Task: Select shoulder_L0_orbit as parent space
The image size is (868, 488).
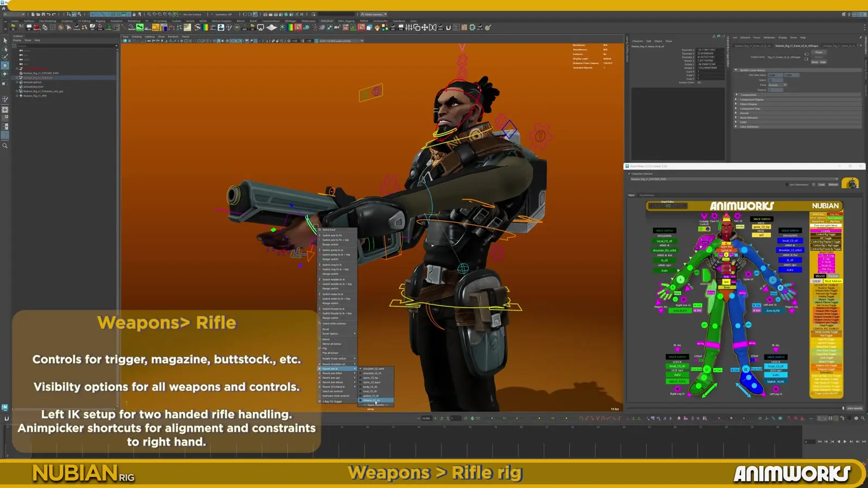Action: [374, 369]
